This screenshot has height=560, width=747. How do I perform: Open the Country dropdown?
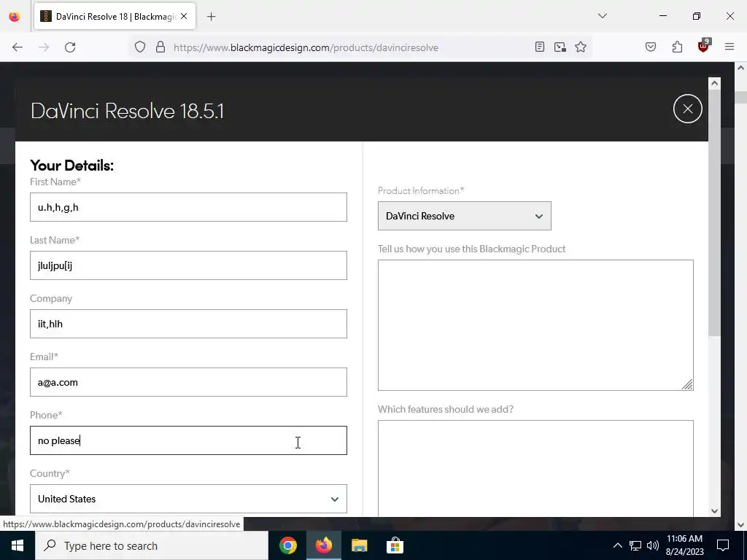[x=188, y=499]
